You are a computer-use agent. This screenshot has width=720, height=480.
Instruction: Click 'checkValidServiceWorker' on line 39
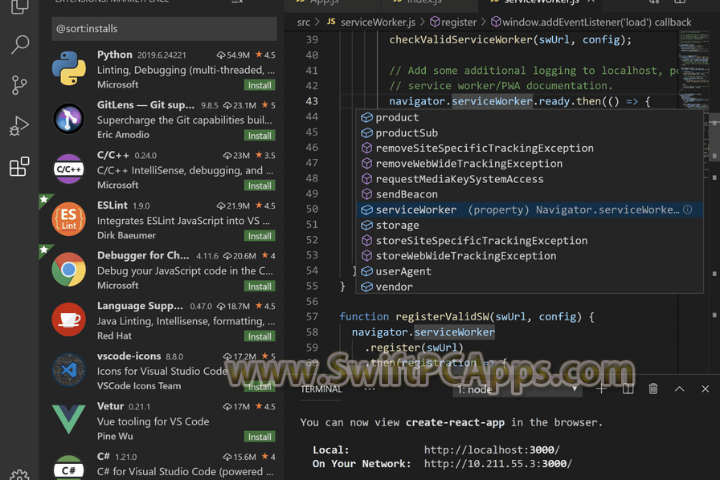[461, 40]
